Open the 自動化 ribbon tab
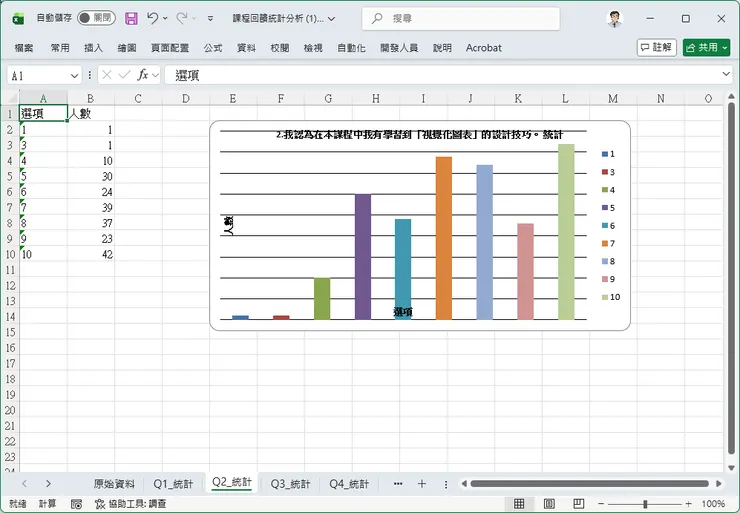The image size is (740, 513). point(351,48)
